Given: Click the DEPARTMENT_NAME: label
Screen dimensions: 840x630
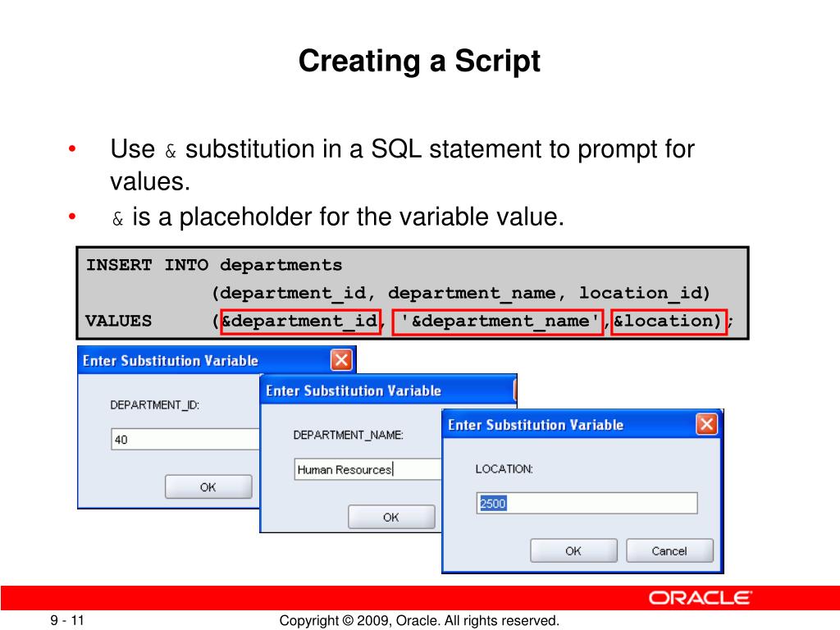Looking at the screenshot, I should tap(348, 435).
